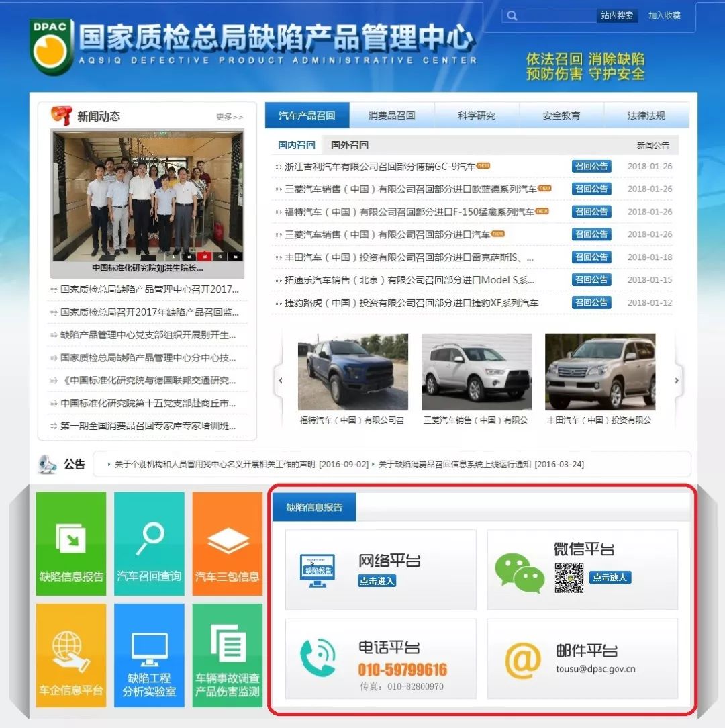Click the slideshow caption 中国标准化研究院刘洪生院长...
This screenshot has width=725, height=728.
coord(148,268)
